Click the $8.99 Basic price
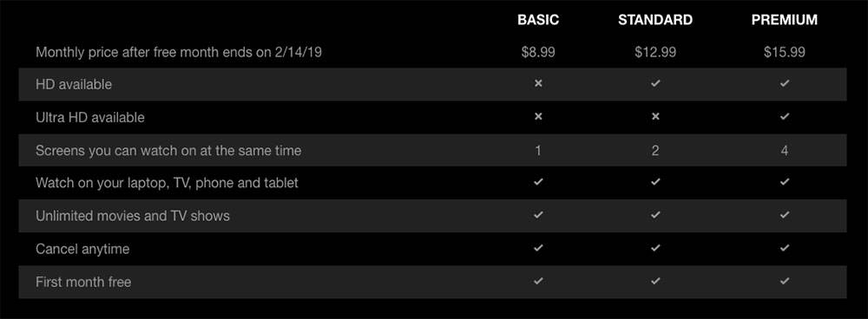Viewport: 868px width, 319px height. coord(538,53)
